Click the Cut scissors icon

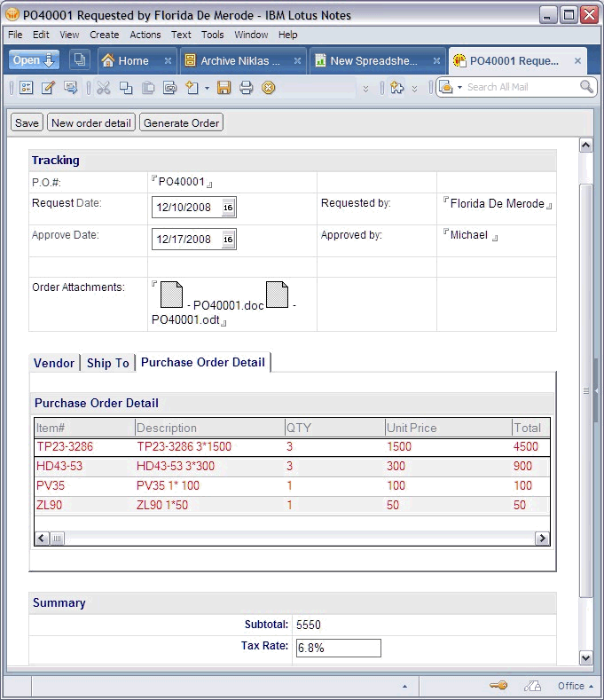(x=104, y=88)
